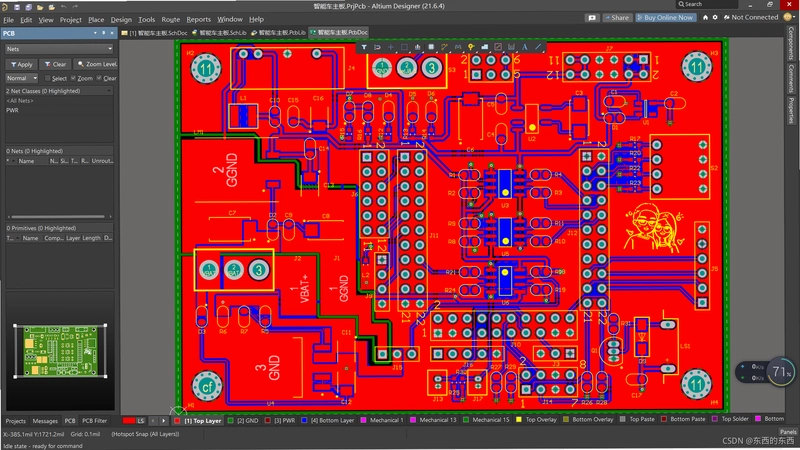The height and width of the screenshot is (450, 800).
Task: Activate the interactive routing tool
Action: (444, 47)
